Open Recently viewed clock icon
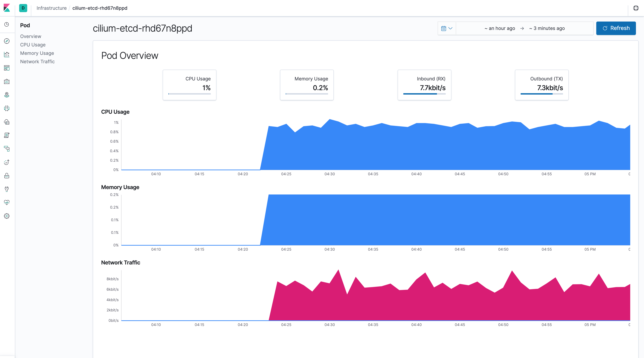Screen dimensions: 644x358 click(7, 25)
